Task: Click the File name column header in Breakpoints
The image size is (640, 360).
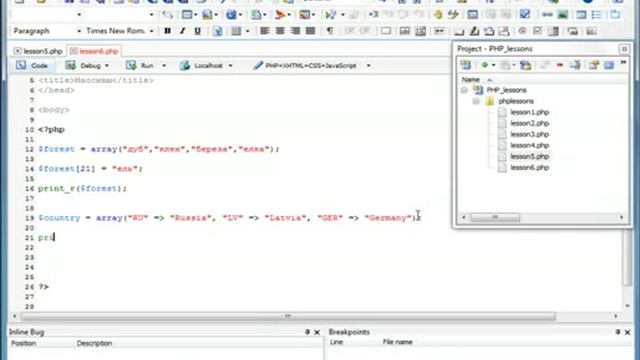Action: (x=398, y=342)
